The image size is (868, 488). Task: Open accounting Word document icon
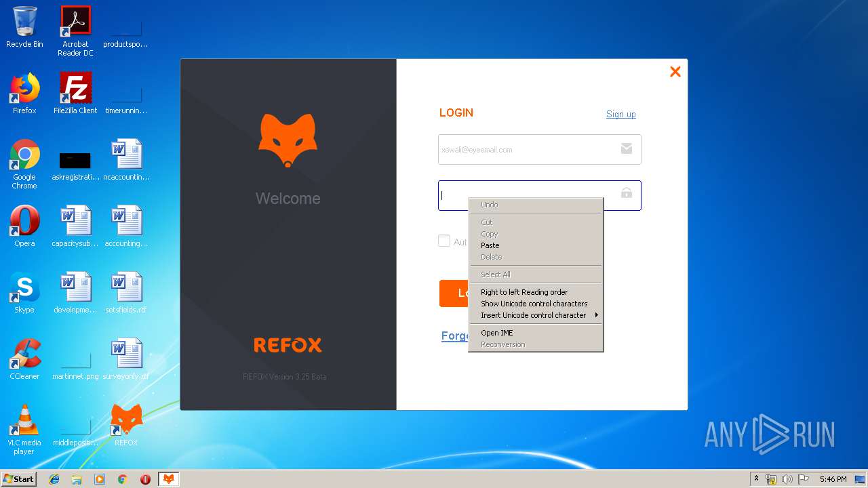[x=126, y=226]
